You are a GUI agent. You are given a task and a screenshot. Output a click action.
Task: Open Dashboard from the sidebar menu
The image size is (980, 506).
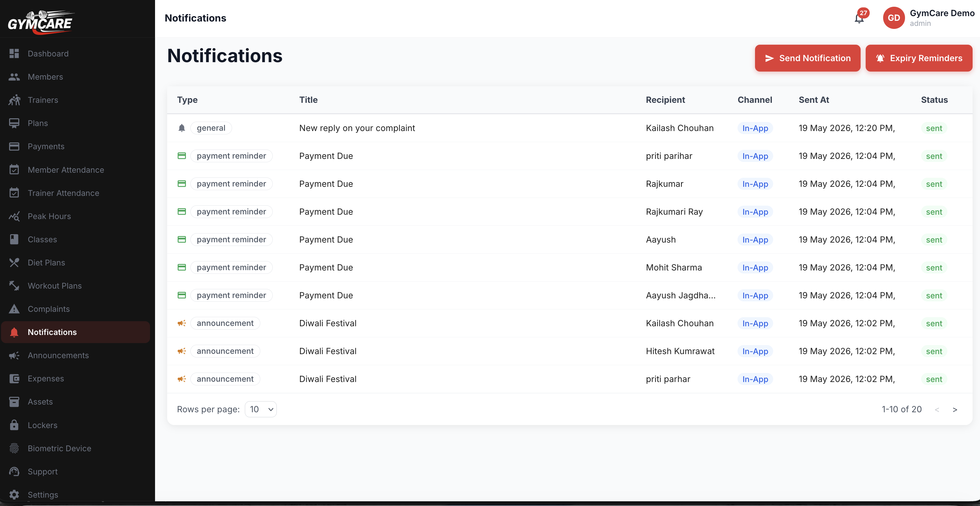[76, 54]
